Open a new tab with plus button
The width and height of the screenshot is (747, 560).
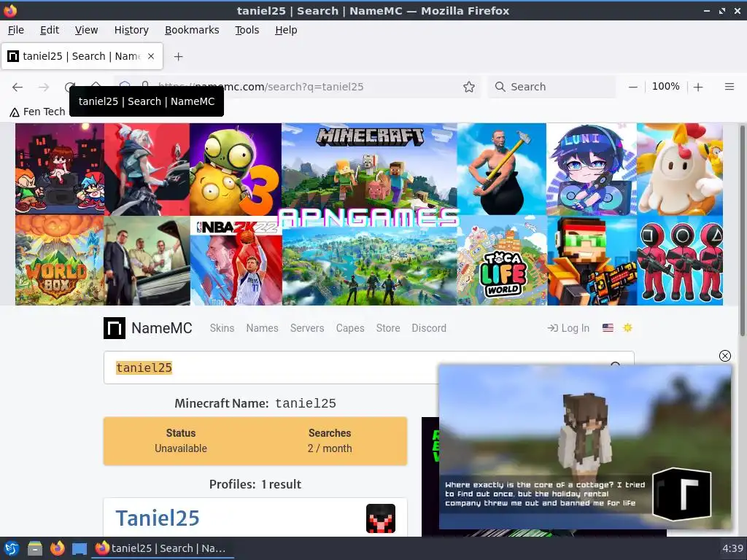point(178,57)
